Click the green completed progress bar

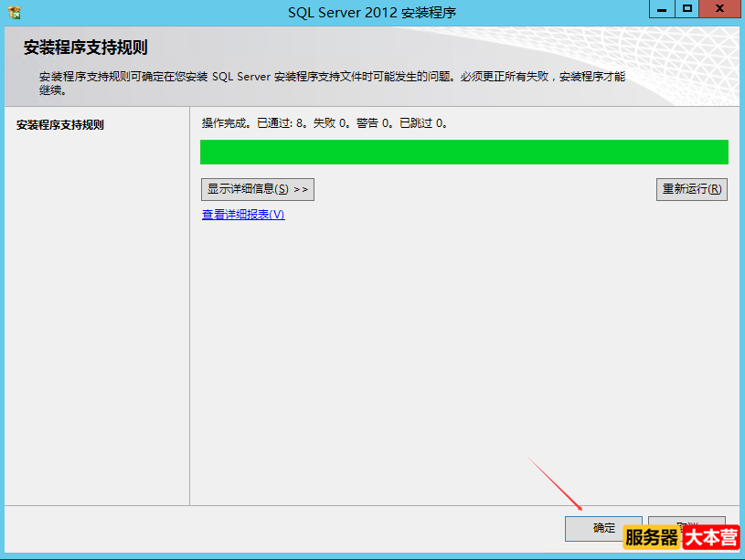click(464, 152)
